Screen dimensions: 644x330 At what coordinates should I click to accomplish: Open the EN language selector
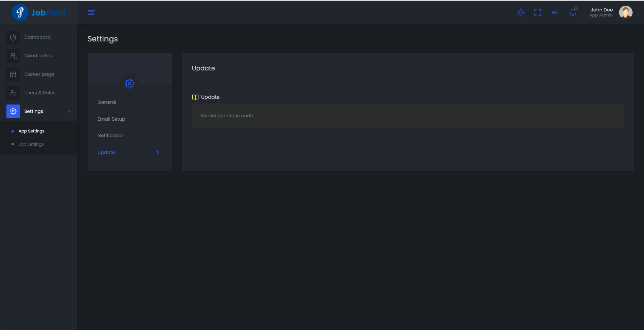tap(554, 12)
